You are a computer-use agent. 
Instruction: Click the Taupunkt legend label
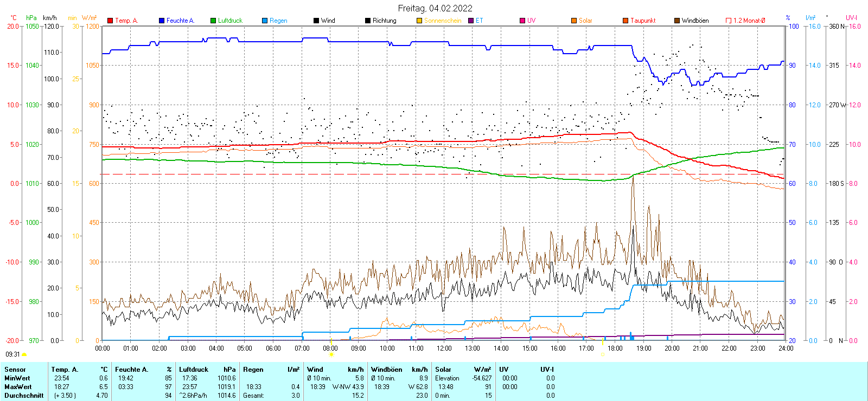643,21
